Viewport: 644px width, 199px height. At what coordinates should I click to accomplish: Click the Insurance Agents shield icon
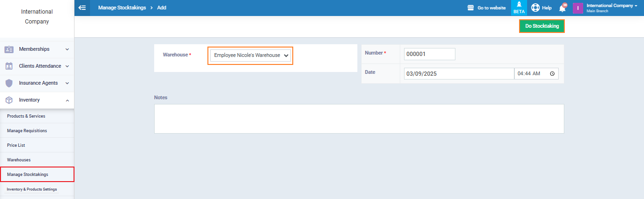[9, 83]
